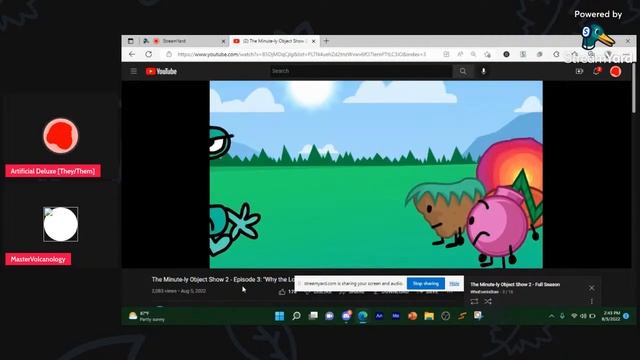The image size is (640, 360).
Task: Close The Minute-ly Object Show tab
Action: pyautogui.click(x=313, y=41)
